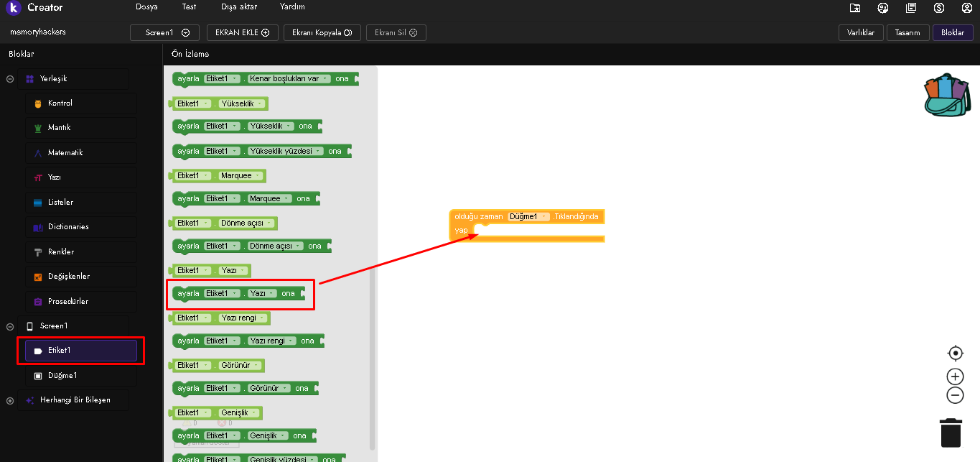This screenshot has height=462, width=980.
Task: Click the trash can icon
Action: [x=951, y=433]
